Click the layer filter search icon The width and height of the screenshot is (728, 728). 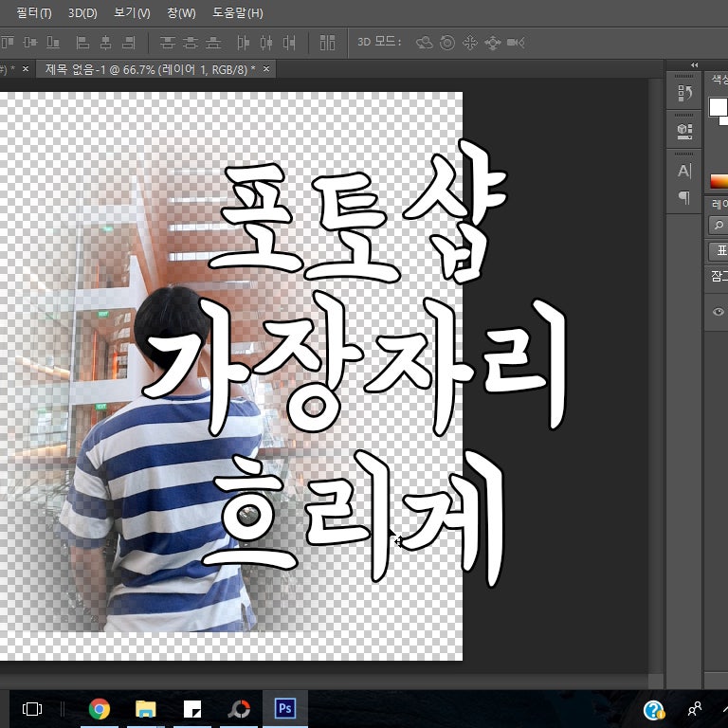coord(719,226)
